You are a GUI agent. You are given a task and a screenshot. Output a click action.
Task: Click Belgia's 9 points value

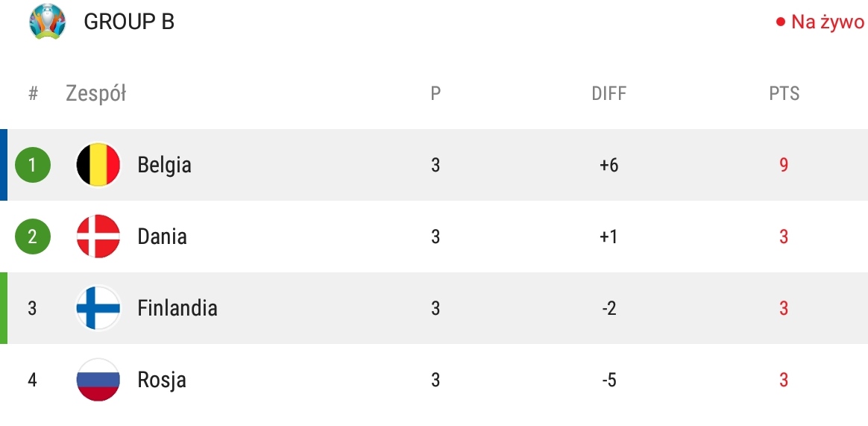tap(783, 165)
